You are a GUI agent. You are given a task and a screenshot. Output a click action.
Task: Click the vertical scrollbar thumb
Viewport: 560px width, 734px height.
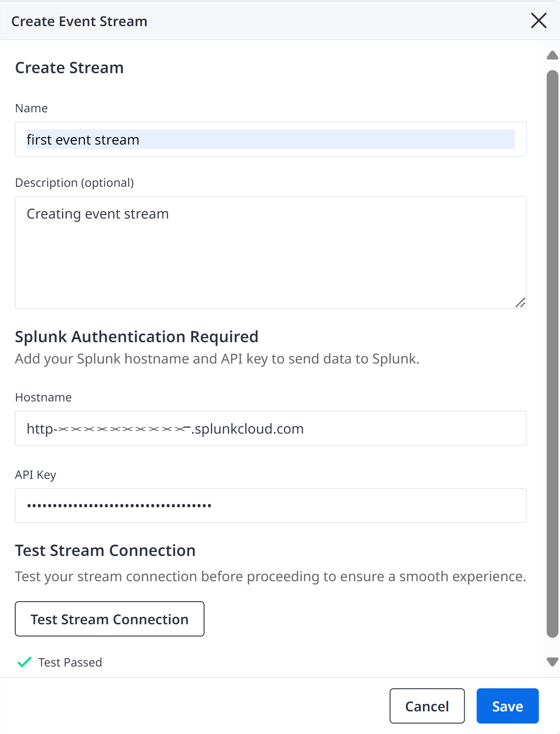(x=553, y=354)
